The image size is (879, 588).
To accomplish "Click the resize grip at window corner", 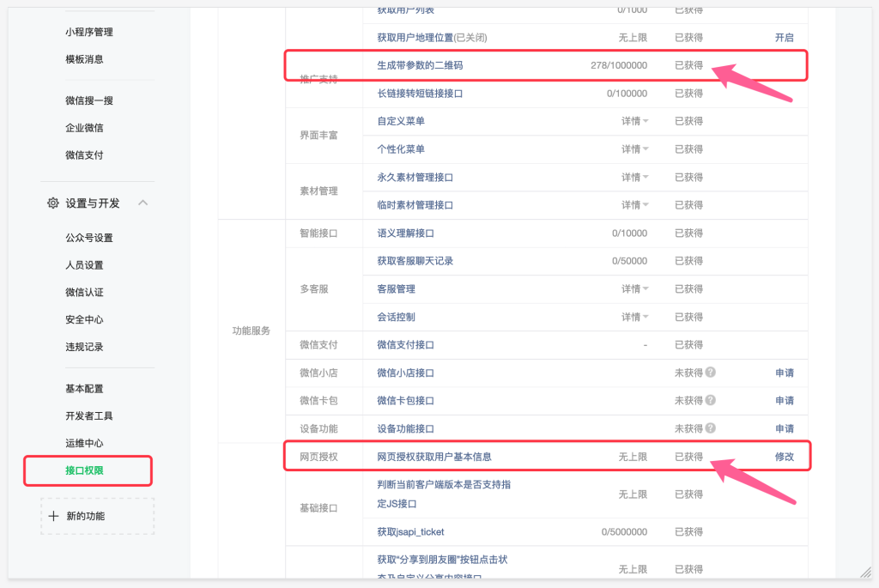I will pyautogui.click(x=865, y=572).
